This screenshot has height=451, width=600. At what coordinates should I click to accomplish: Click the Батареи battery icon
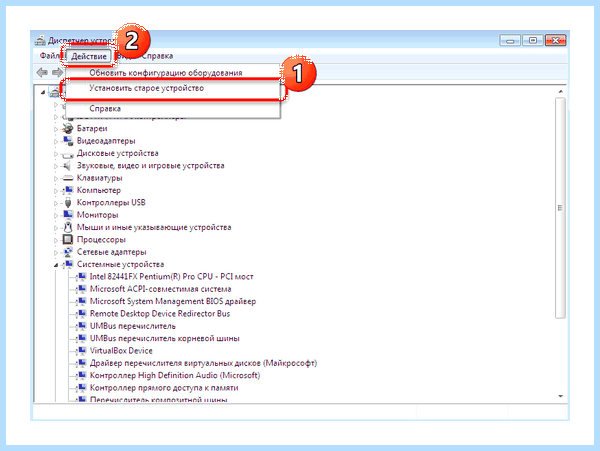(x=68, y=128)
